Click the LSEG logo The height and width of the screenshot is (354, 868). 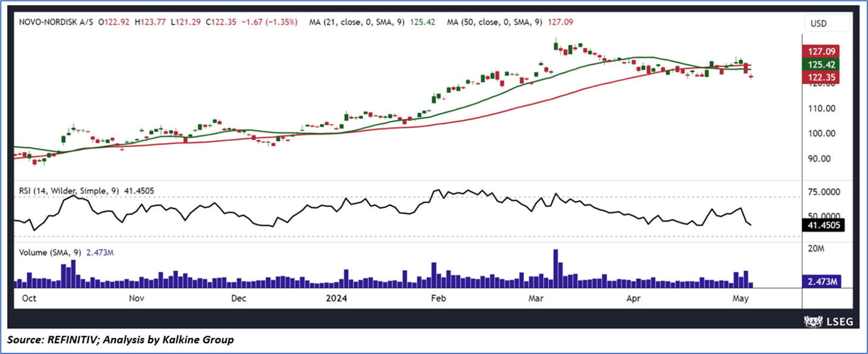(828, 321)
